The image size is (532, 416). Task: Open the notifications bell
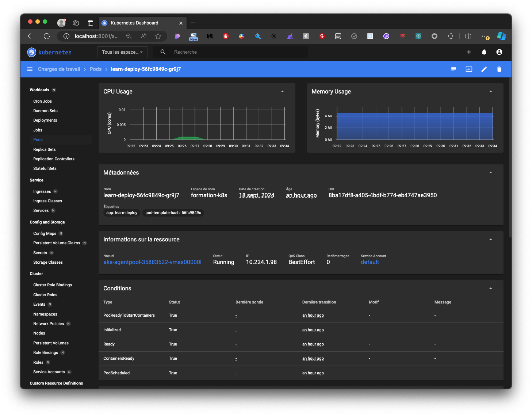point(484,52)
